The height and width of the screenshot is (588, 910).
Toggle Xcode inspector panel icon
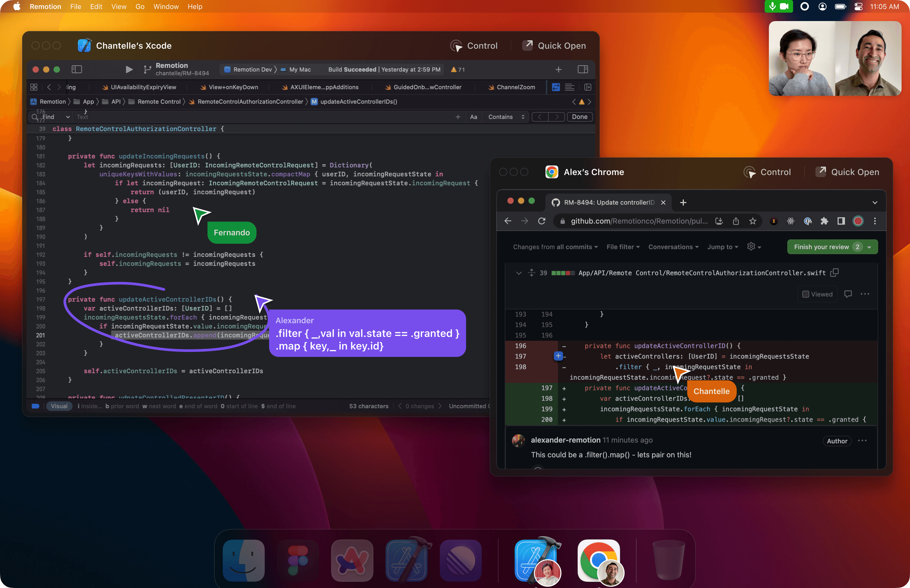(x=583, y=69)
